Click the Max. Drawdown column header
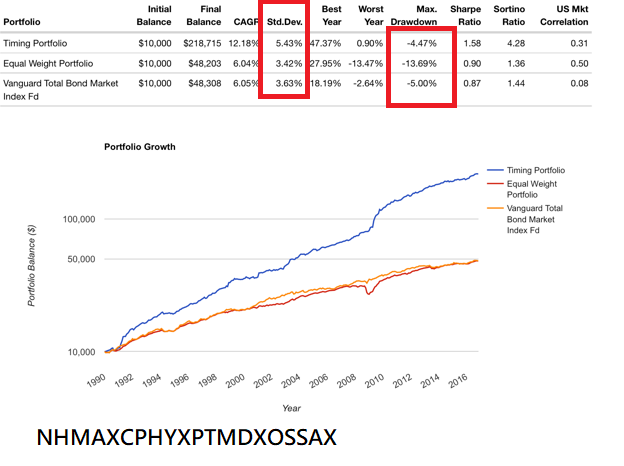This screenshot has width=624, height=466. pyautogui.click(x=414, y=16)
